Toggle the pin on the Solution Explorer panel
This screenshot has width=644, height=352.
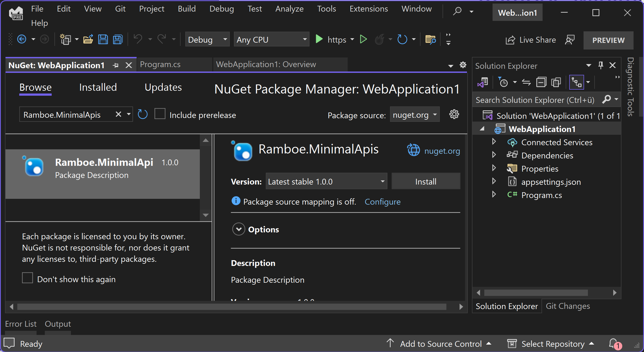(601, 65)
